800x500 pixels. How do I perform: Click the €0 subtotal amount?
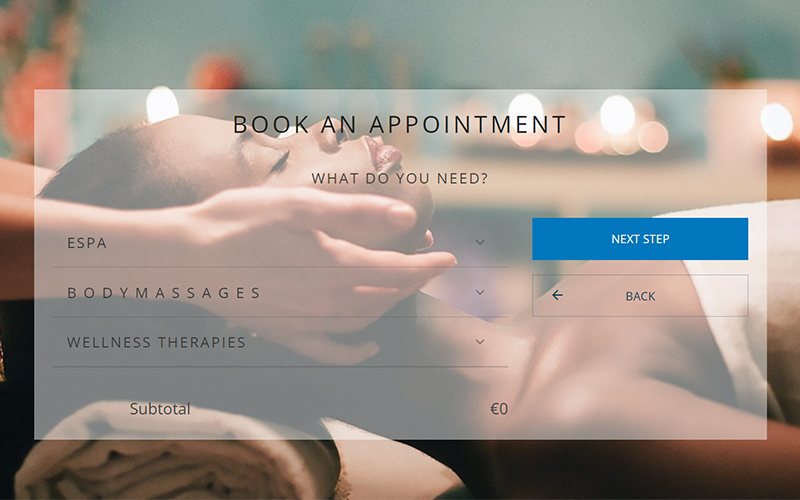click(499, 409)
